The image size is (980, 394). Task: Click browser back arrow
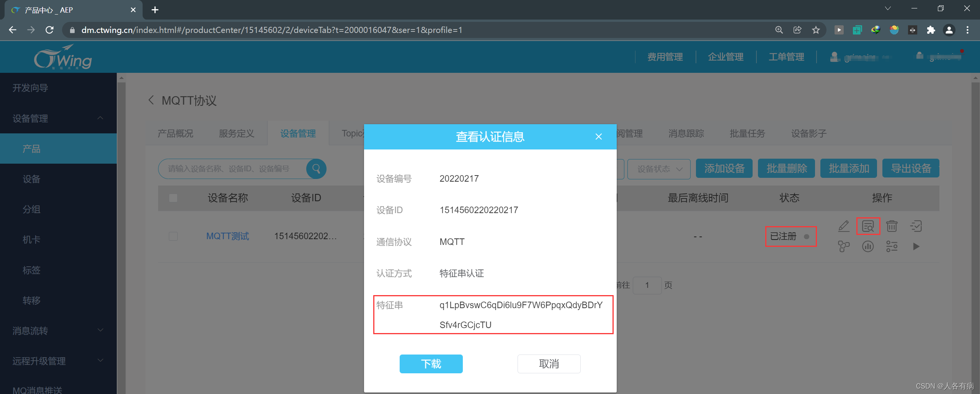[13, 30]
